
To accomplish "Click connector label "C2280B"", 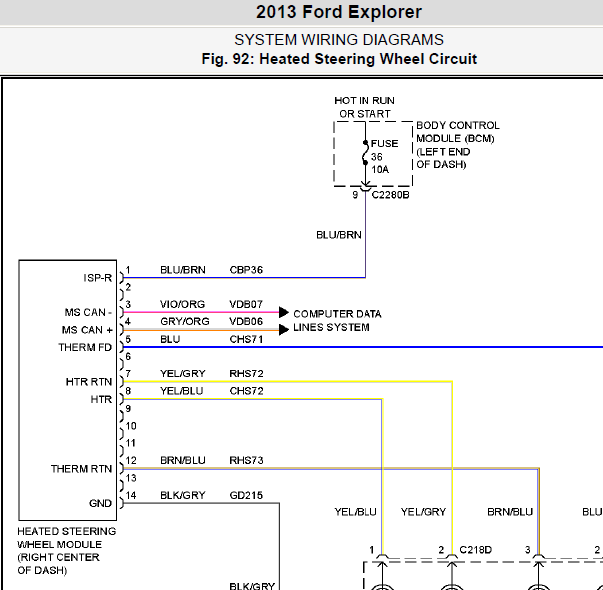I will [390, 195].
